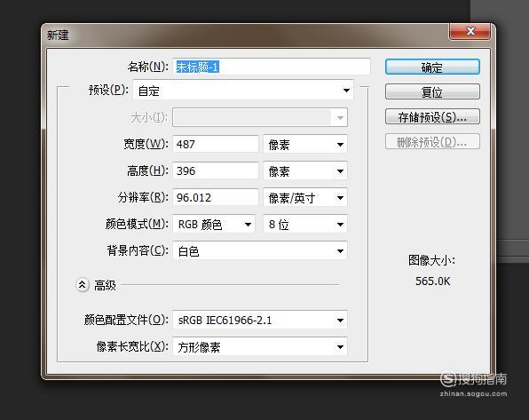Screen dimensions: 529x420
Task: Click the 预设(P): label
Action: pos(108,91)
